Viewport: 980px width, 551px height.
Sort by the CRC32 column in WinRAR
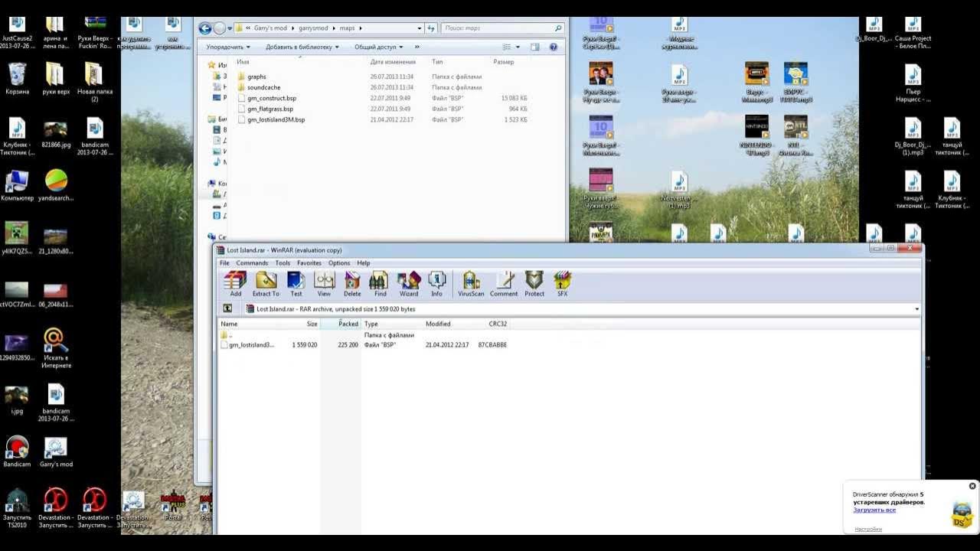498,324
